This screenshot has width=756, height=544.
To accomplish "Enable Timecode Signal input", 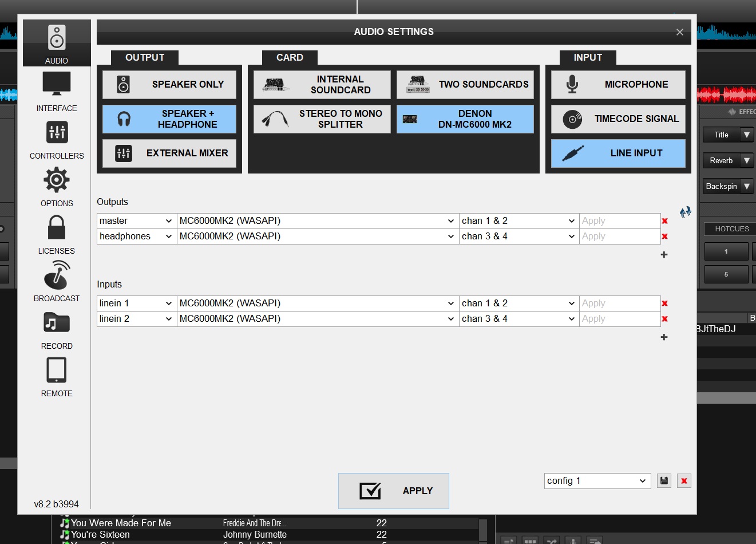I will pos(618,119).
